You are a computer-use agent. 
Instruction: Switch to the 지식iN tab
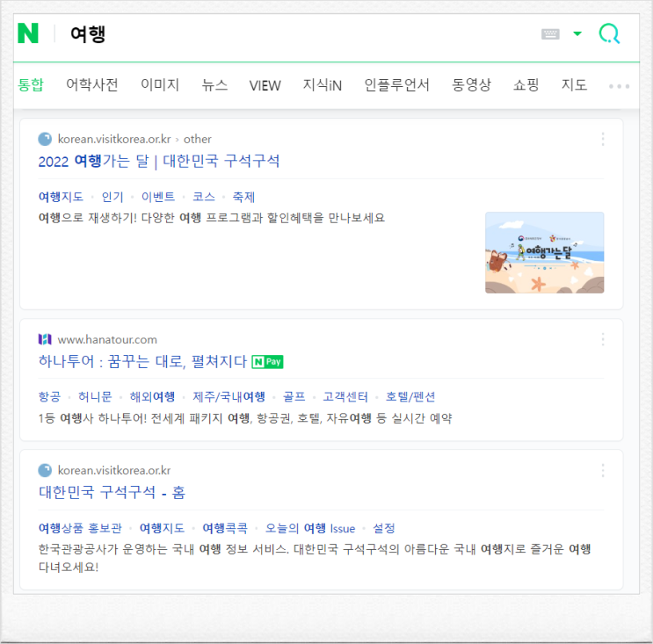(x=322, y=85)
